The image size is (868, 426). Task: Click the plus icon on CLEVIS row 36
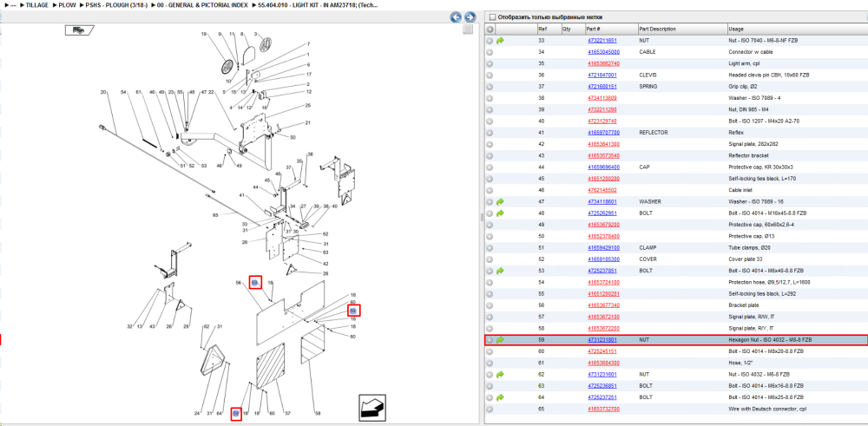click(x=490, y=75)
